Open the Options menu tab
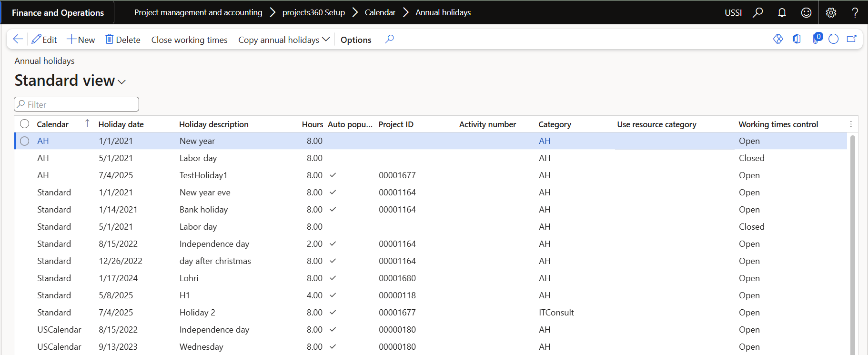Viewport: 868px width, 355px height. [356, 40]
